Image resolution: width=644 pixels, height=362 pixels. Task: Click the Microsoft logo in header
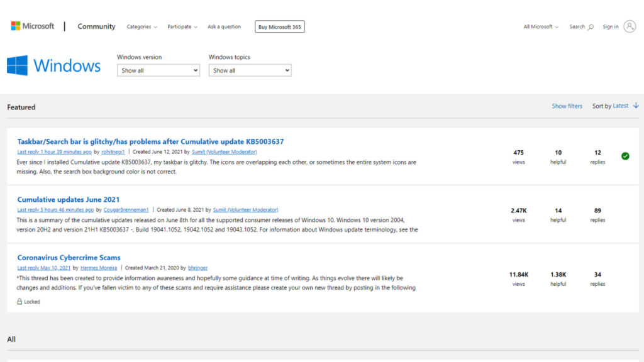pyautogui.click(x=32, y=26)
